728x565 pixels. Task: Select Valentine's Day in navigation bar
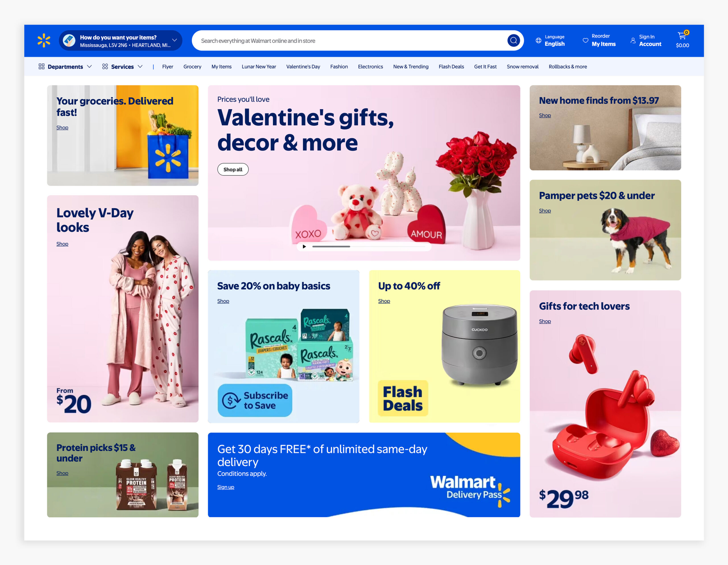click(x=303, y=67)
